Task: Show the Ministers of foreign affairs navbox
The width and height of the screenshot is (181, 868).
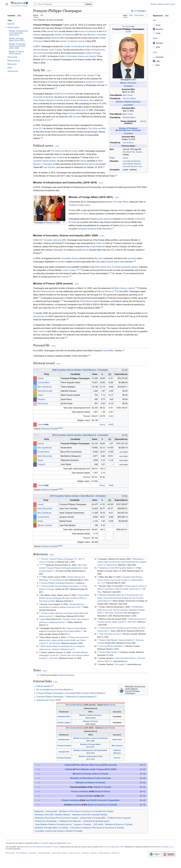Action: pyautogui.click(x=143, y=774)
